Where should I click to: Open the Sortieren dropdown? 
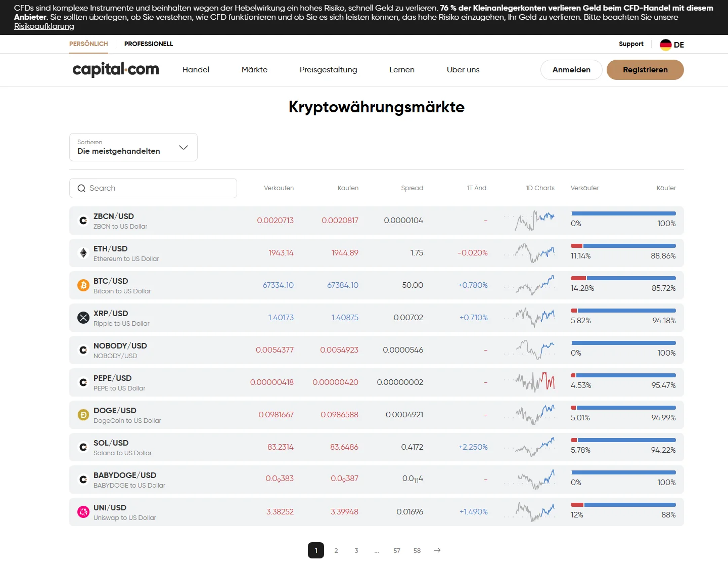133,147
